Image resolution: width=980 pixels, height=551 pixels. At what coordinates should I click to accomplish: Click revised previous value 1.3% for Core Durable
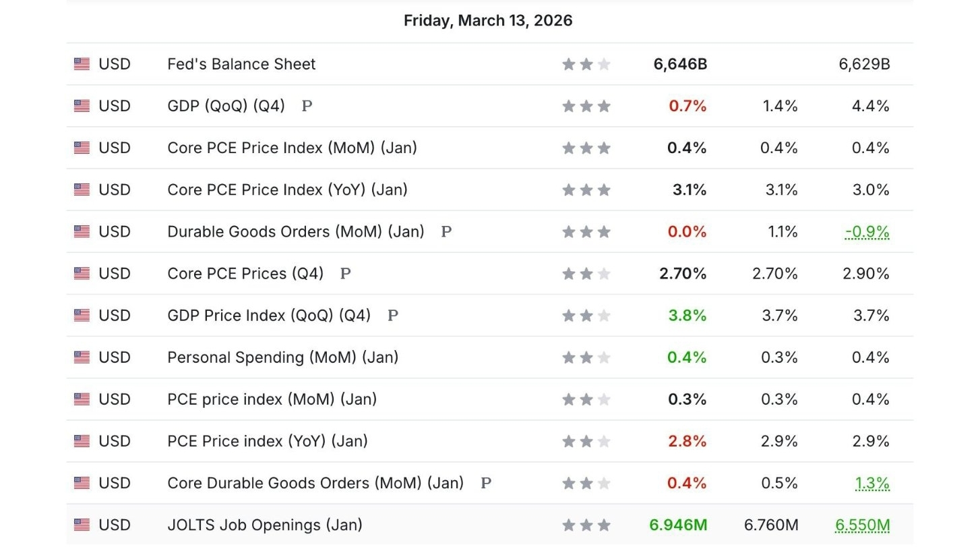(872, 484)
